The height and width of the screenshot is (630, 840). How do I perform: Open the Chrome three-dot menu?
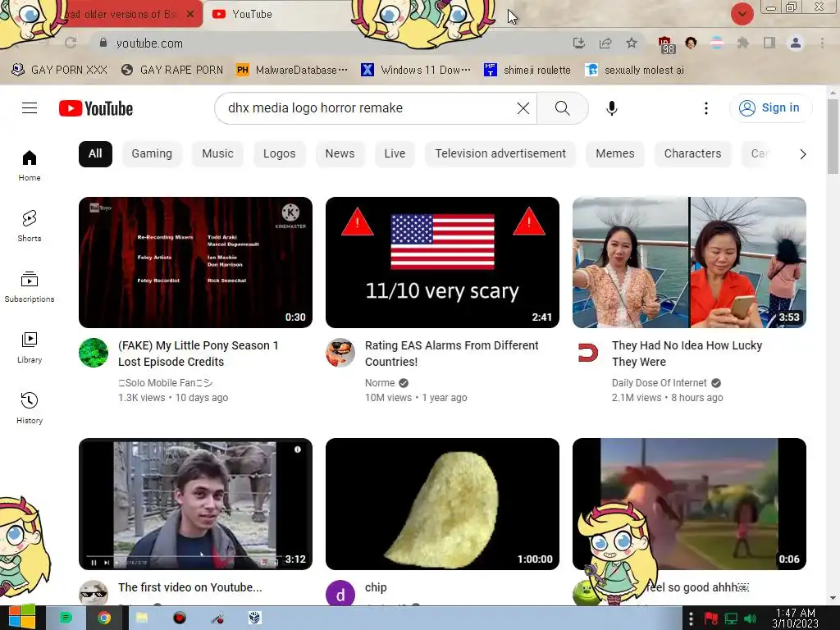pos(822,43)
